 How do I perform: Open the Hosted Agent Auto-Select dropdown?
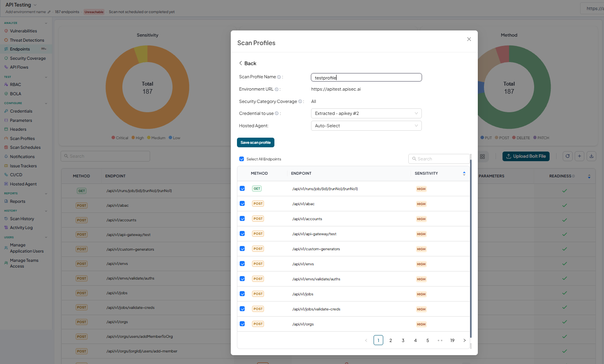[366, 126]
